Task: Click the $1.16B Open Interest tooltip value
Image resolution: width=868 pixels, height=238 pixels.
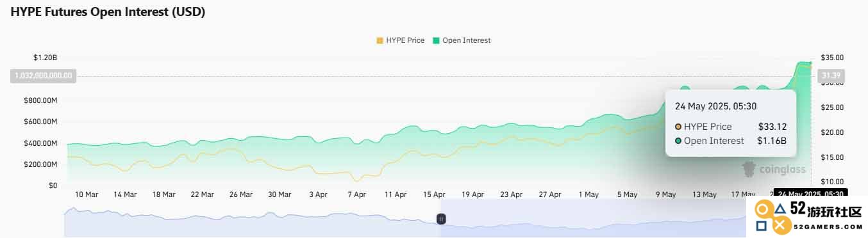Action: (772, 141)
